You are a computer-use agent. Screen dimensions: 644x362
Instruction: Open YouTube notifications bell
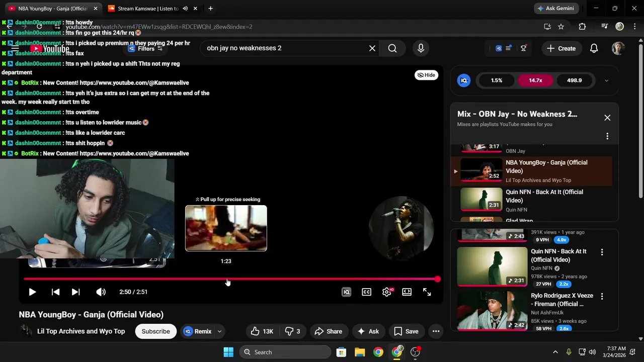[x=594, y=48]
